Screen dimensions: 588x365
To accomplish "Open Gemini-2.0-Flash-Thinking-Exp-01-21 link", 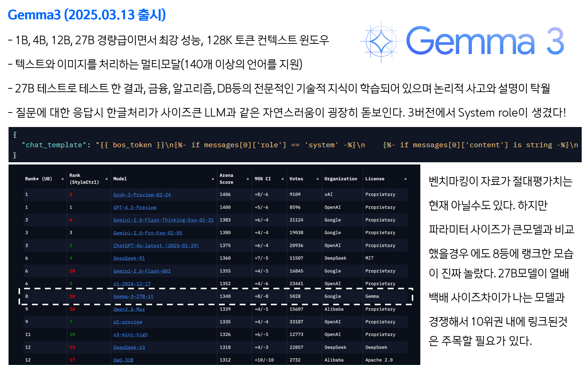I will (163, 220).
